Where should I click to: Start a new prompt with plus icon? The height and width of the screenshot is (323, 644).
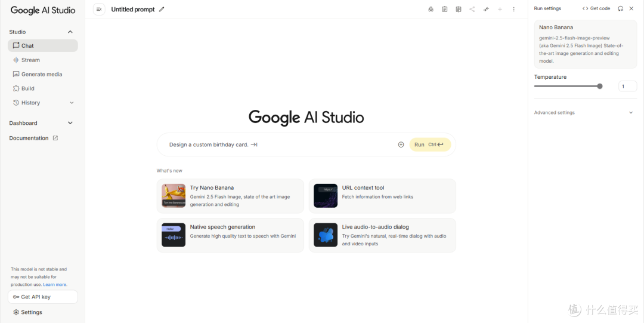[x=500, y=9]
